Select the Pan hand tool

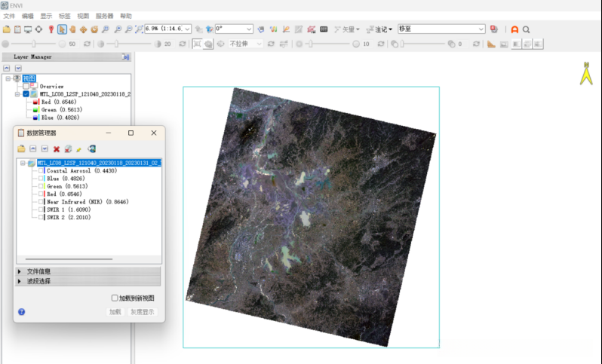tap(73, 29)
